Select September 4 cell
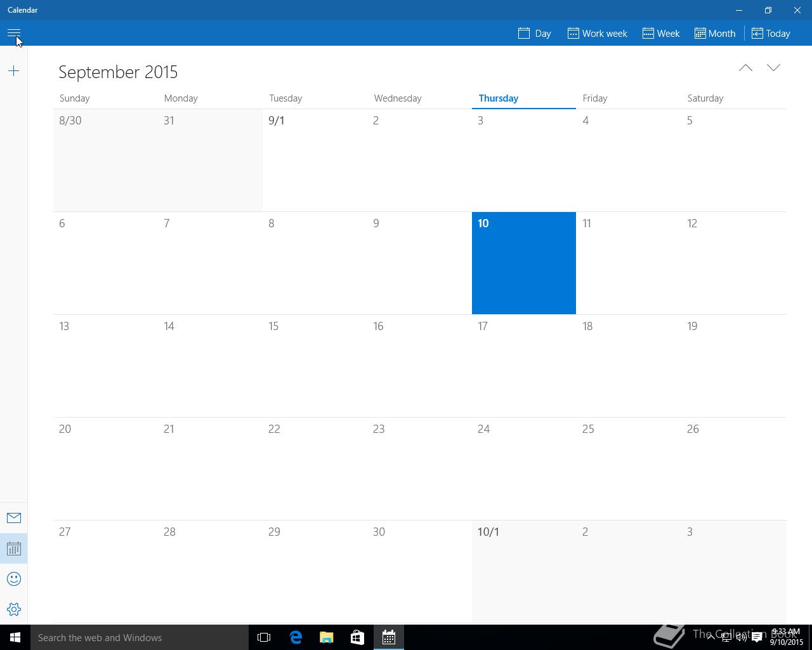812x650 pixels. 629,160
